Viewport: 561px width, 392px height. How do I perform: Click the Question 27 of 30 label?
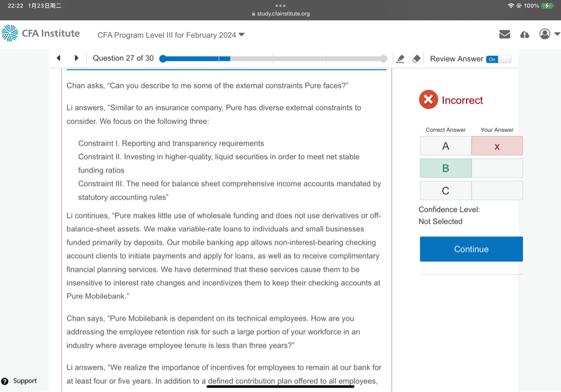coord(123,58)
